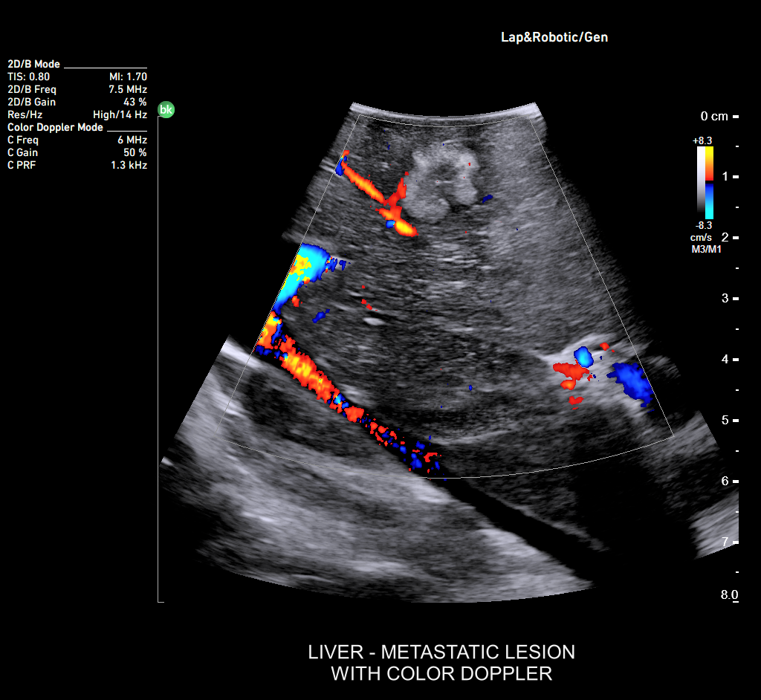
Task: Click the 8.0 depth scale value
Action: point(730,595)
